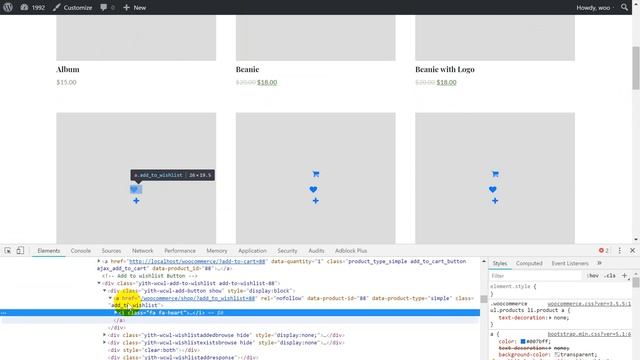Click the transparent background-color swatch
640x360 pixels.
pyautogui.click(x=557, y=354)
